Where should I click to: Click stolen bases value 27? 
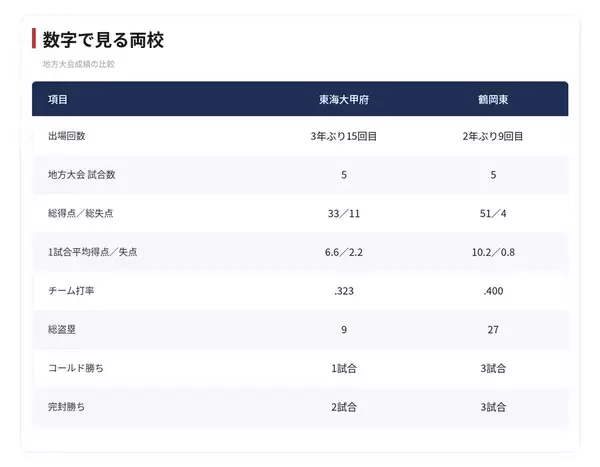[493, 330]
